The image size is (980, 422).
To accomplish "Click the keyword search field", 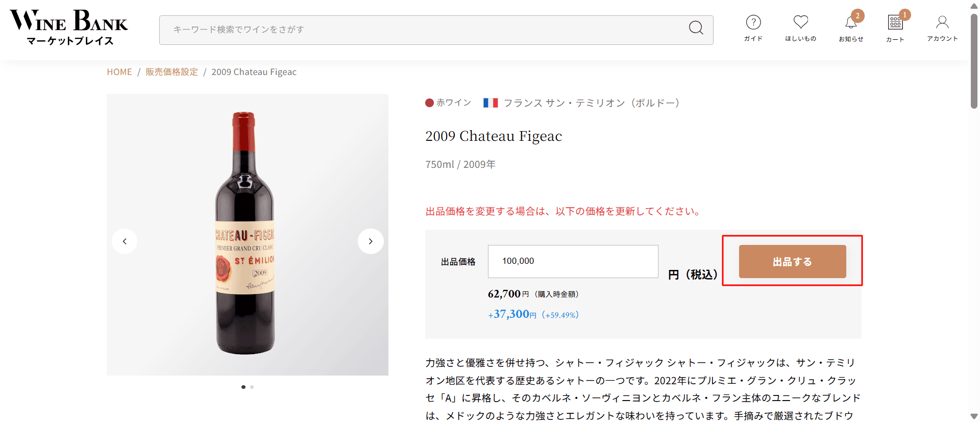I will pos(436,30).
